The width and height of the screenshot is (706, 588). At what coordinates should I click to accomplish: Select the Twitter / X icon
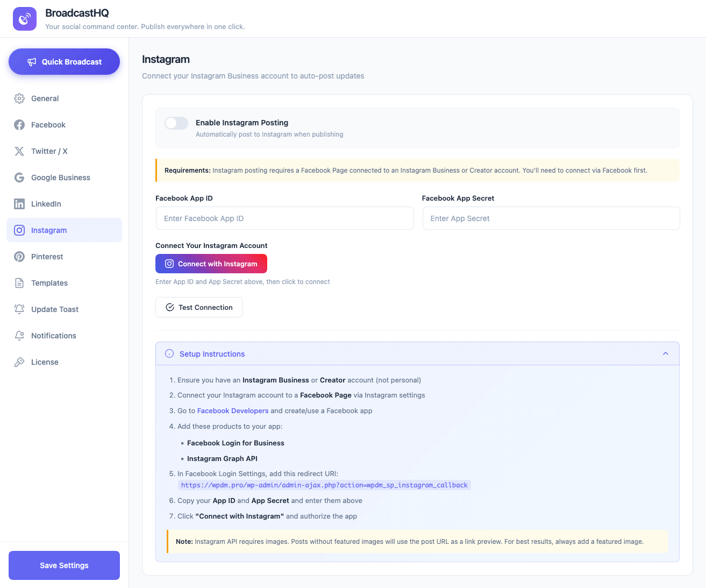(x=19, y=151)
